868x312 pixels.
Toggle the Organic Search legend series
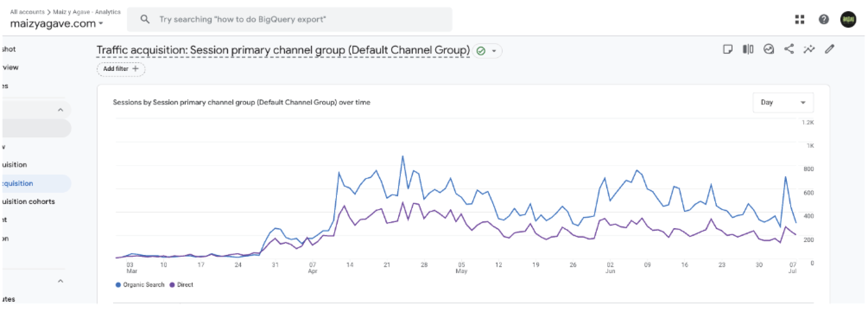tap(140, 285)
